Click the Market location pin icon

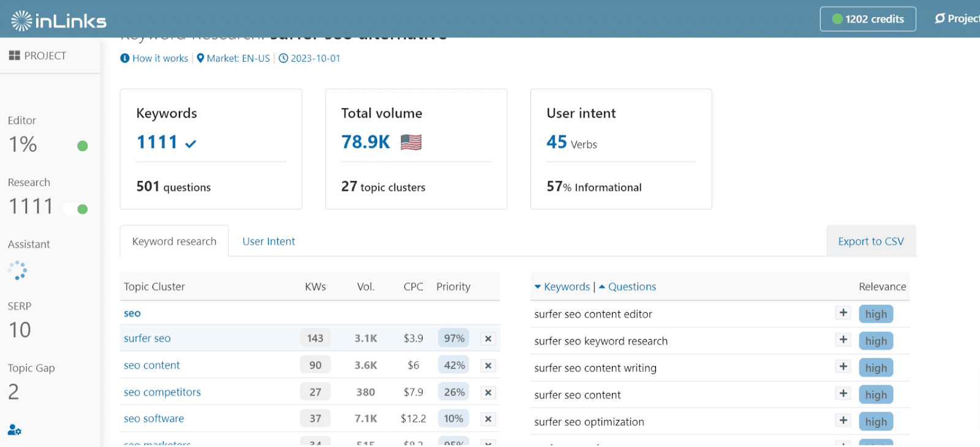coord(200,58)
